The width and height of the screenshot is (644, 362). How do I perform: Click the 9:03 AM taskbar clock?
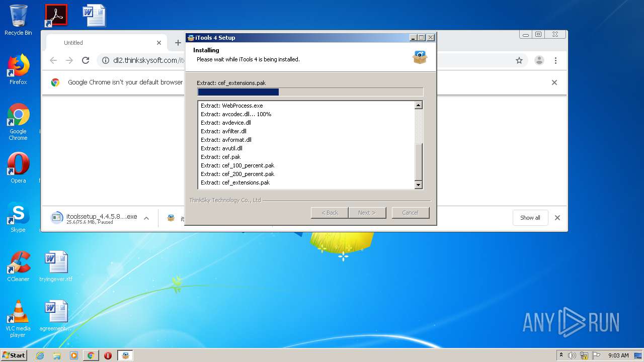(x=618, y=355)
